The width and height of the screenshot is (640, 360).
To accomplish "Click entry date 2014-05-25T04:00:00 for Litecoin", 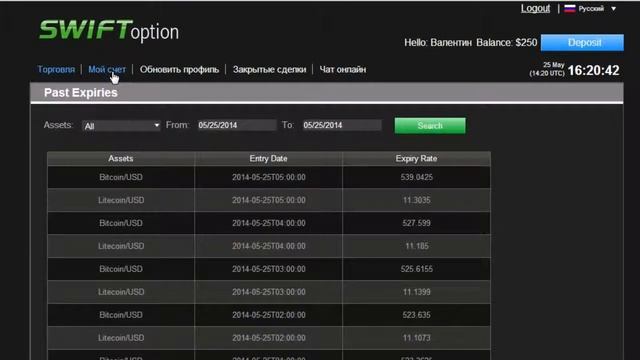I will 269,246.
